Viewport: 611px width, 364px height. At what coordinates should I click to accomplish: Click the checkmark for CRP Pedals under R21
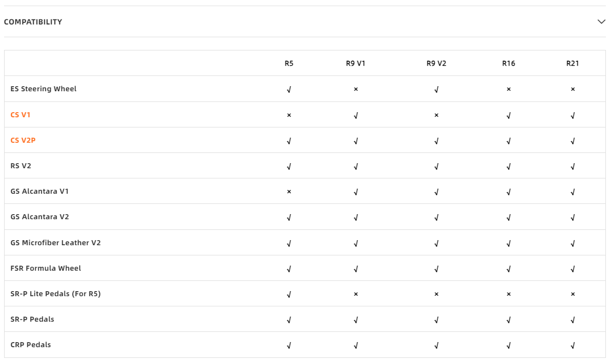pos(573,345)
